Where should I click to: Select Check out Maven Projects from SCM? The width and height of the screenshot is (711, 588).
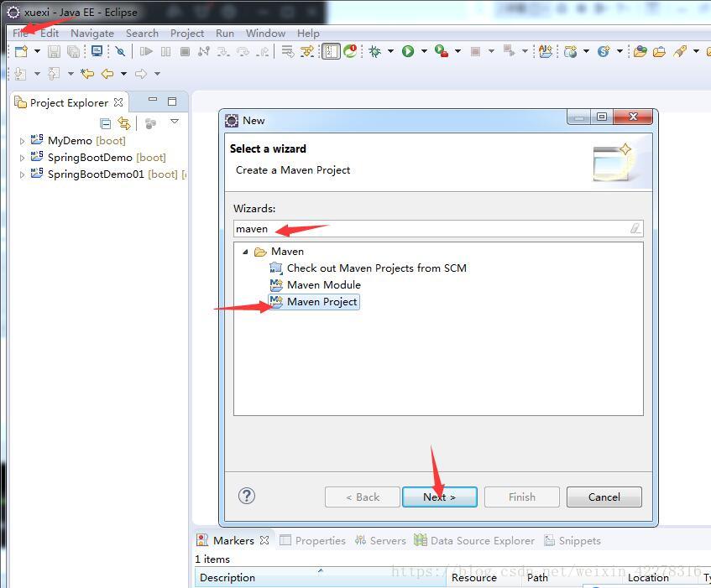click(x=368, y=268)
